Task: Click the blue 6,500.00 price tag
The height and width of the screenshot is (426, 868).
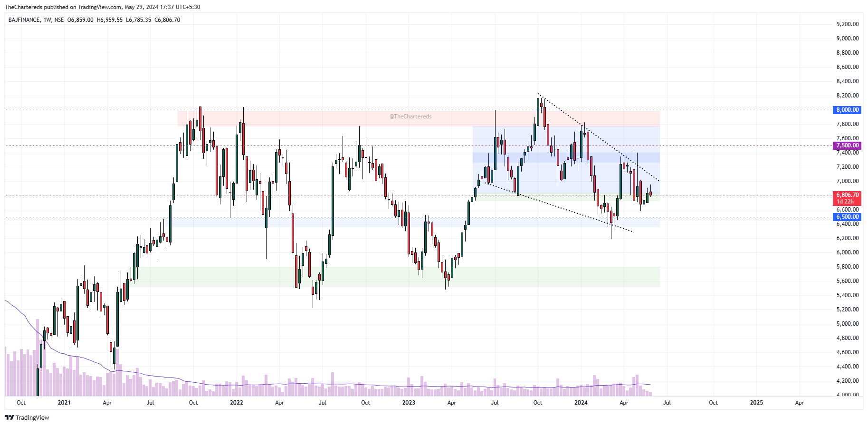Action: (848, 217)
